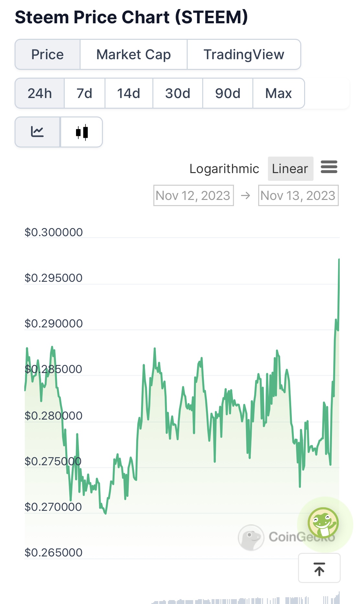The image size is (364, 604).
Task: Edit the end date Nov 13, 2023
Action: pyautogui.click(x=298, y=195)
